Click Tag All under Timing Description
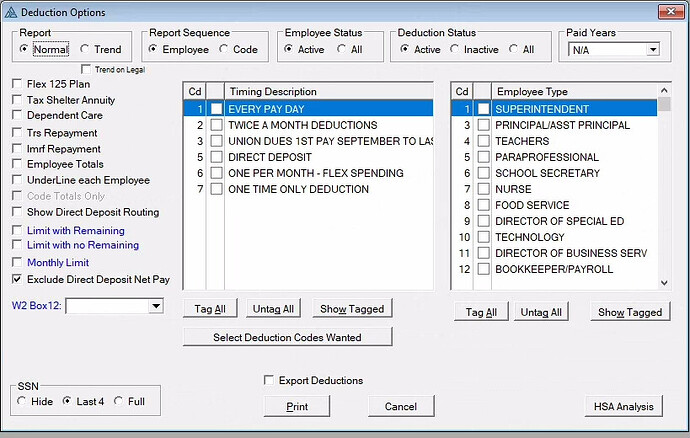This screenshot has height=438, width=690. coord(212,309)
